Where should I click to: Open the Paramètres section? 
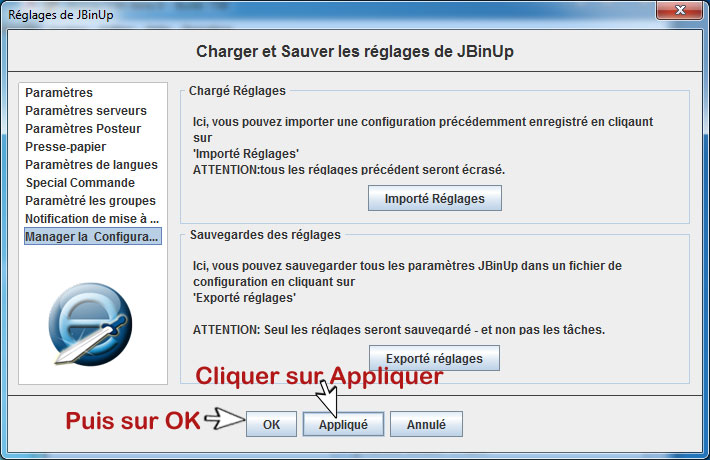(59, 92)
